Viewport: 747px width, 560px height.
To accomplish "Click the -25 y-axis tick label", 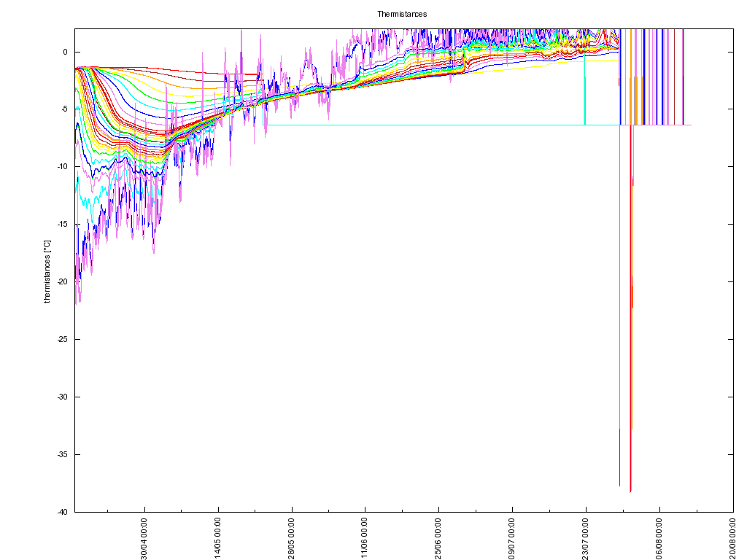I will tap(62, 339).
